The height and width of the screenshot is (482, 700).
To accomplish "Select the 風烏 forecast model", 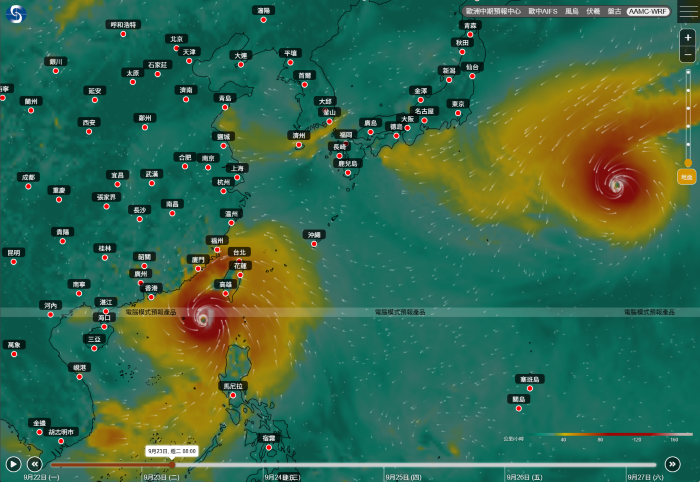I will click(x=572, y=11).
